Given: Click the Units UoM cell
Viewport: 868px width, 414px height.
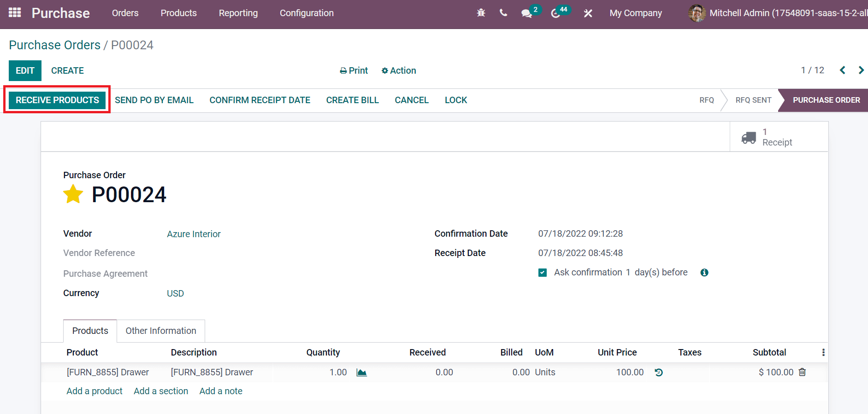Looking at the screenshot, I should 545,372.
